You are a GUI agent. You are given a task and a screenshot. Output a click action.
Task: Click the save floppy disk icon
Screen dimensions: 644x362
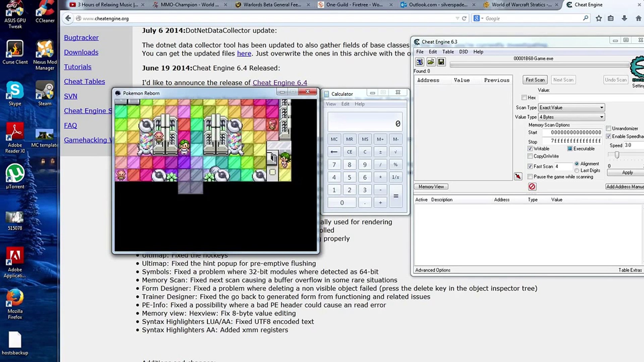441,62
